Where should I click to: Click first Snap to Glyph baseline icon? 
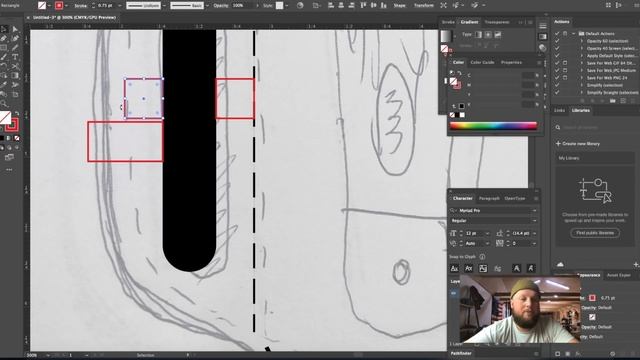point(454,268)
